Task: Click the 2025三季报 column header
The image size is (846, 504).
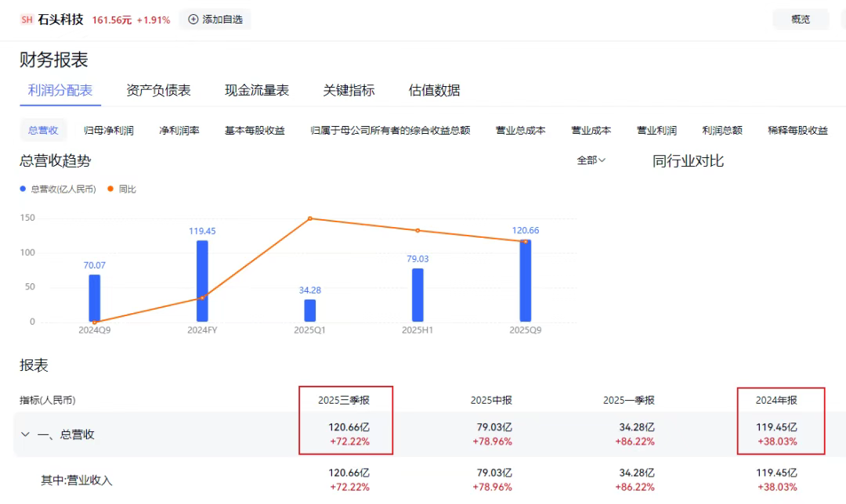Action: pos(343,400)
